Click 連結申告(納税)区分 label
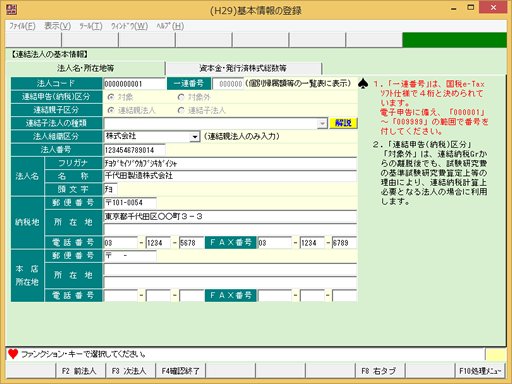 56,97
